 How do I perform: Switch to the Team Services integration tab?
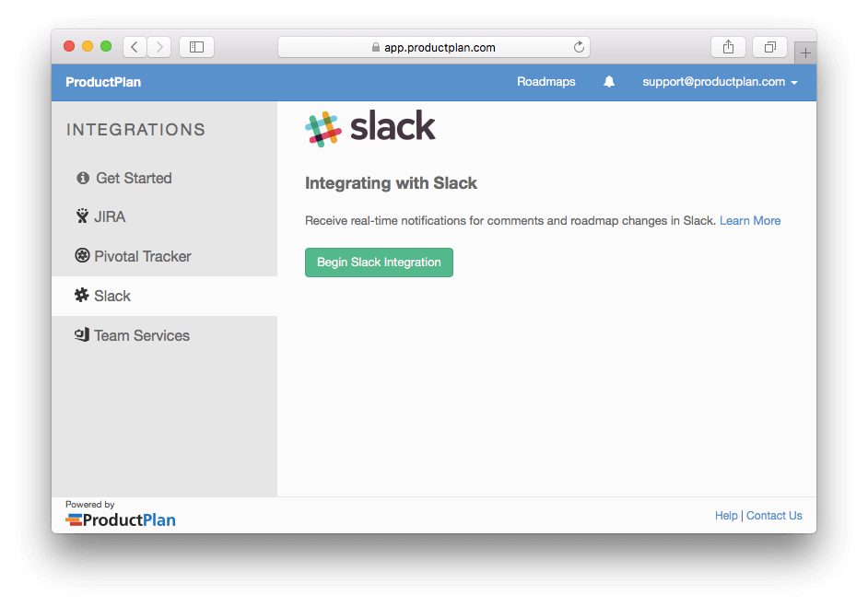(x=164, y=335)
